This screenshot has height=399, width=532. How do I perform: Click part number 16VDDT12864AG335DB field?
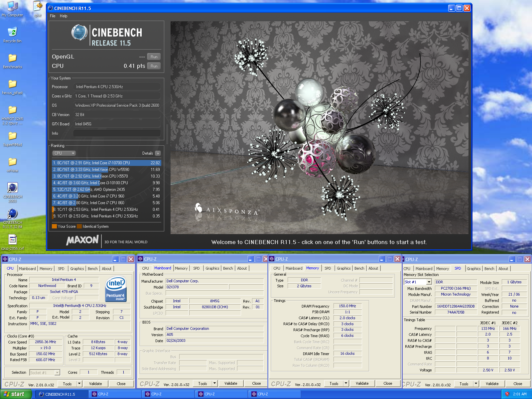pyautogui.click(x=456, y=306)
